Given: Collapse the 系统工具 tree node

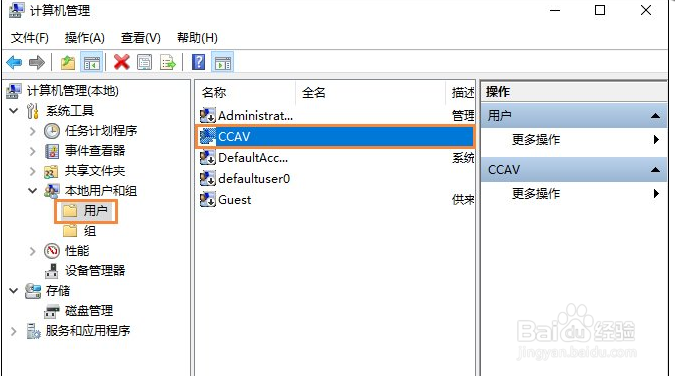Looking at the screenshot, I should coord(14,111).
